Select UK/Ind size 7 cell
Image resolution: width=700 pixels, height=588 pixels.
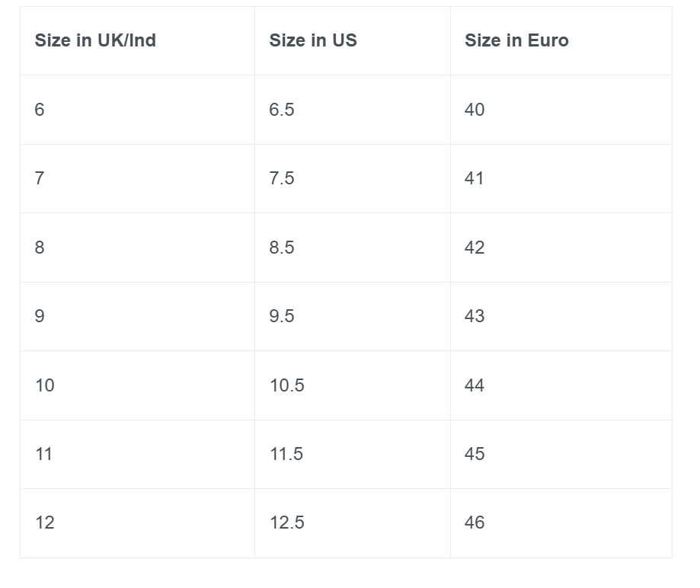[40, 178]
